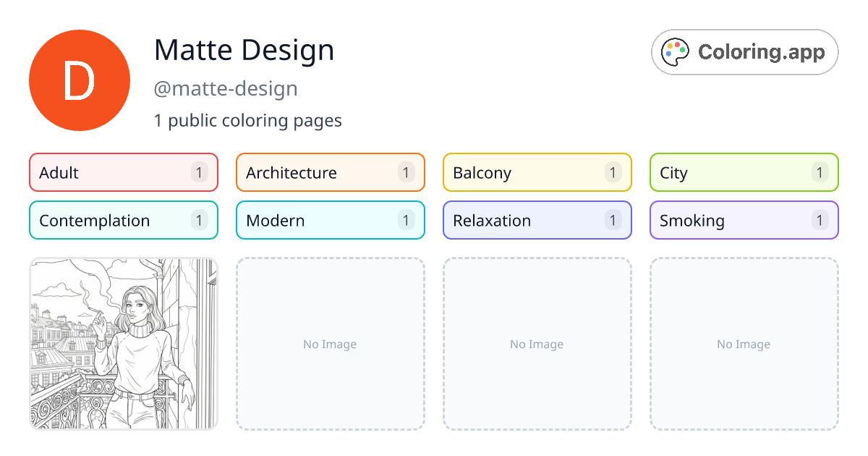Click the orange D profile avatar
The width and height of the screenshot is (868, 456).
pyautogui.click(x=80, y=80)
